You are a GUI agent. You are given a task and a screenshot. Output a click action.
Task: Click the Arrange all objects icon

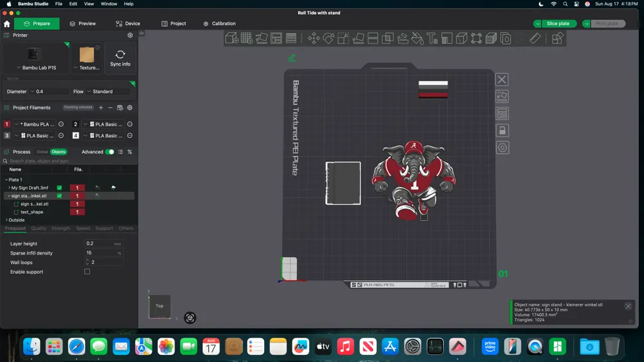[x=276, y=38]
